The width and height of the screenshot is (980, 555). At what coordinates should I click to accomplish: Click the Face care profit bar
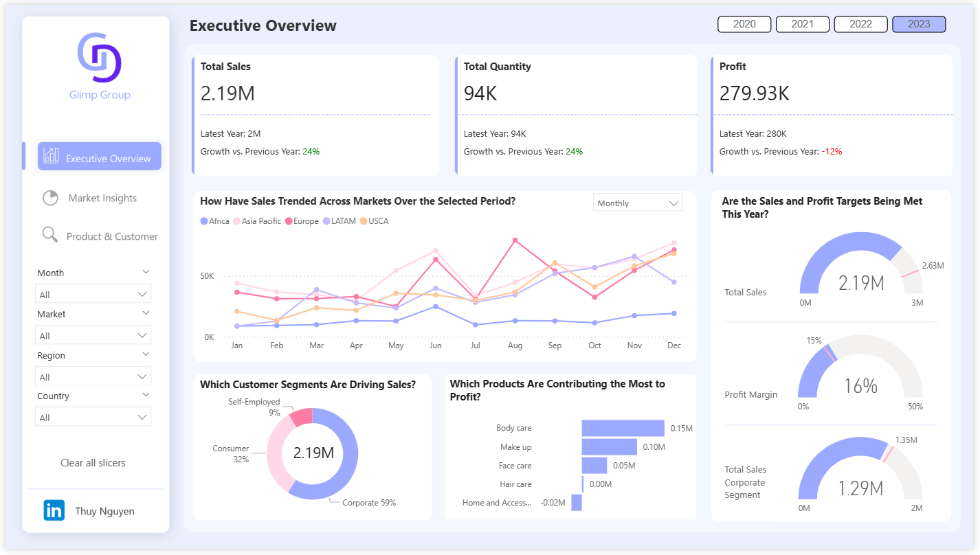(594, 466)
